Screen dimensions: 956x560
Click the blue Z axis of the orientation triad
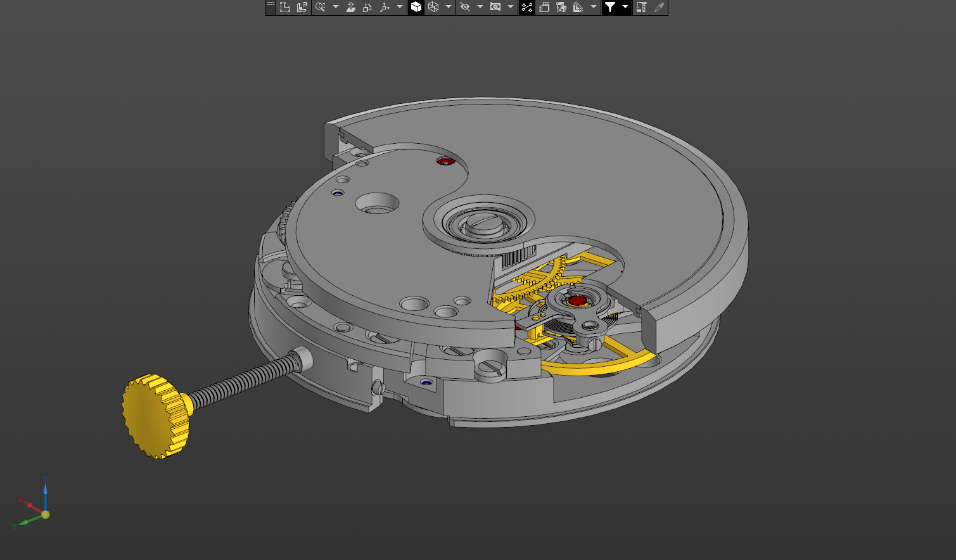pyautogui.click(x=45, y=491)
